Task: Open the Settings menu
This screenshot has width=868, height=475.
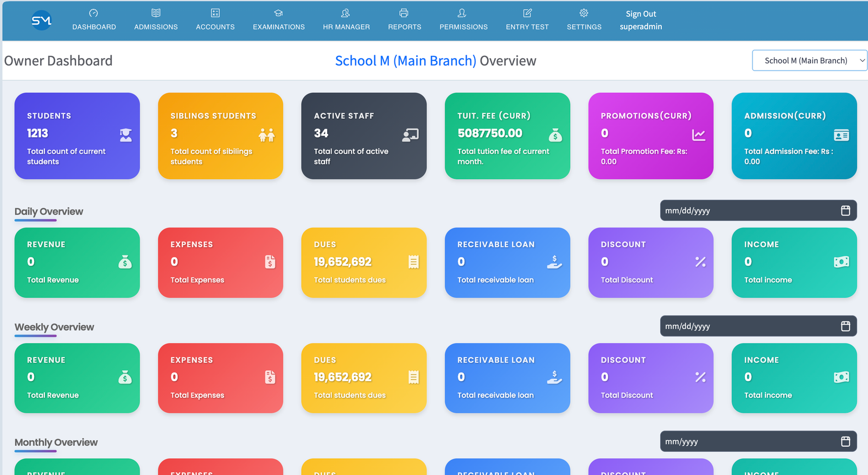Action: coord(584,20)
